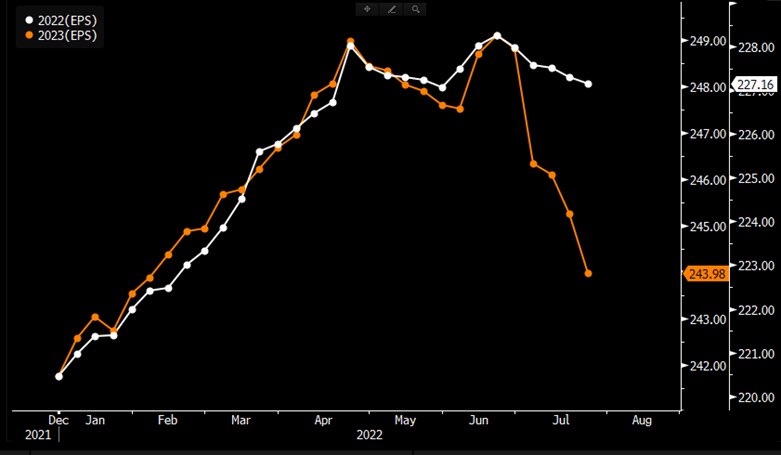
Task: Click the 220.00 tick on outer axis
Action: pyautogui.click(x=754, y=398)
